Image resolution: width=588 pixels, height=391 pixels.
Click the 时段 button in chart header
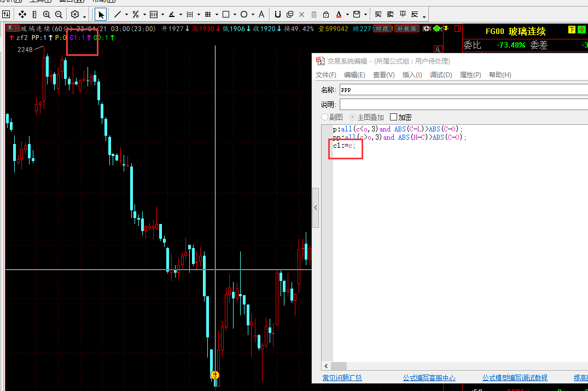click(382, 28)
